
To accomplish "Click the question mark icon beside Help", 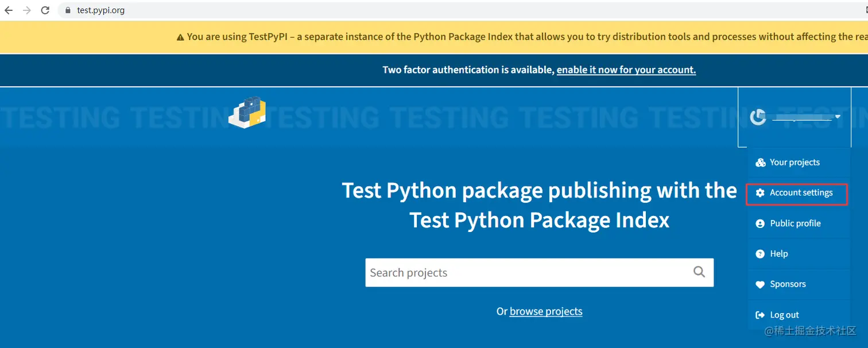I will tap(760, 254).
